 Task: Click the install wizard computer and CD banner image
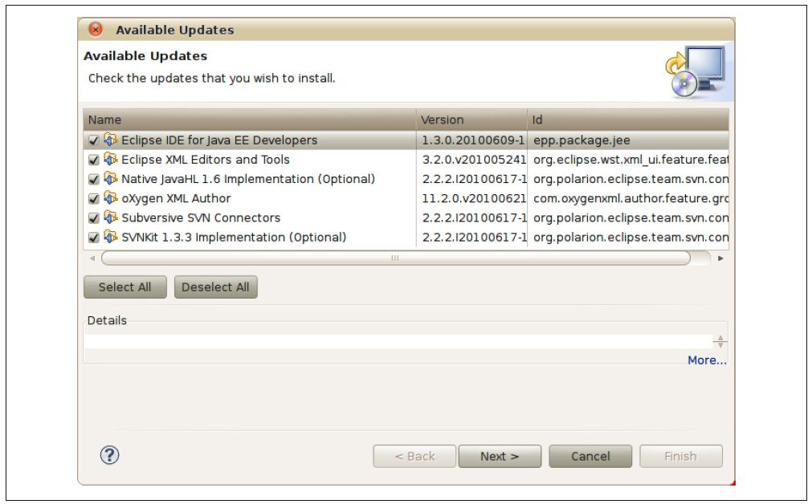696,71
